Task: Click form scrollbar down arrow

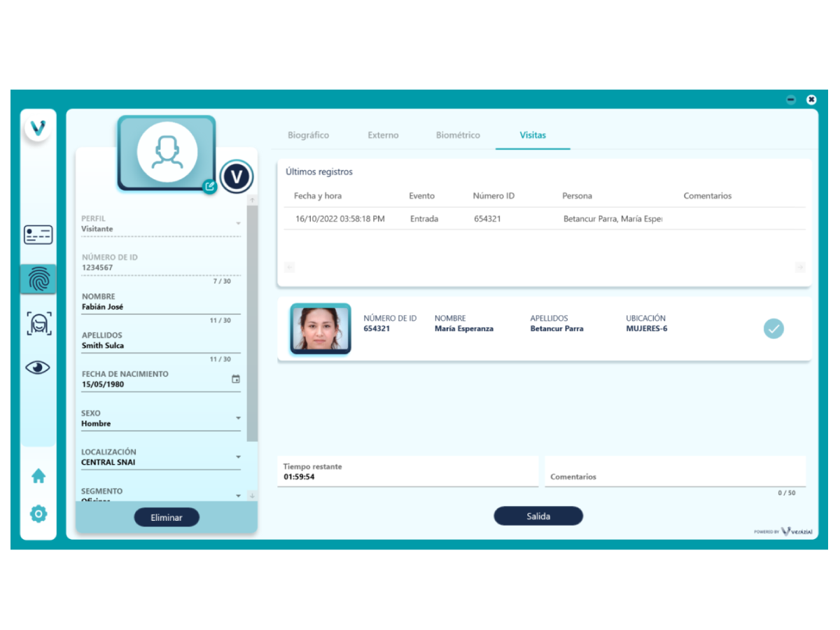Action: point(252,496)
